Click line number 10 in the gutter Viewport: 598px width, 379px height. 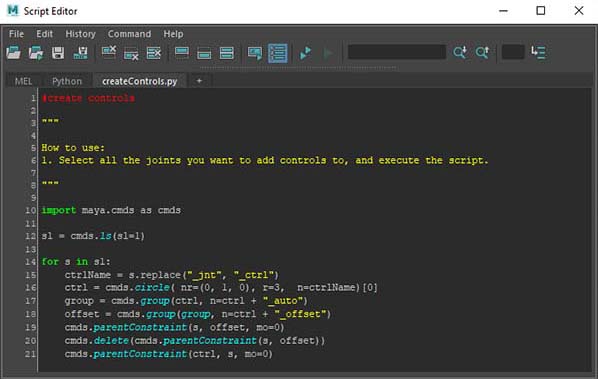(x=31, y=210)
